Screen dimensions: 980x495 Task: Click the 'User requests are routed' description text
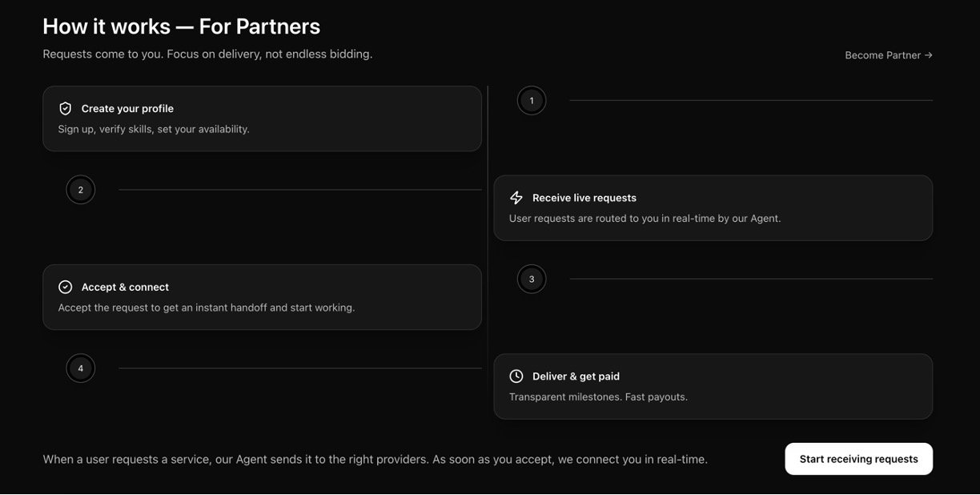645,218
